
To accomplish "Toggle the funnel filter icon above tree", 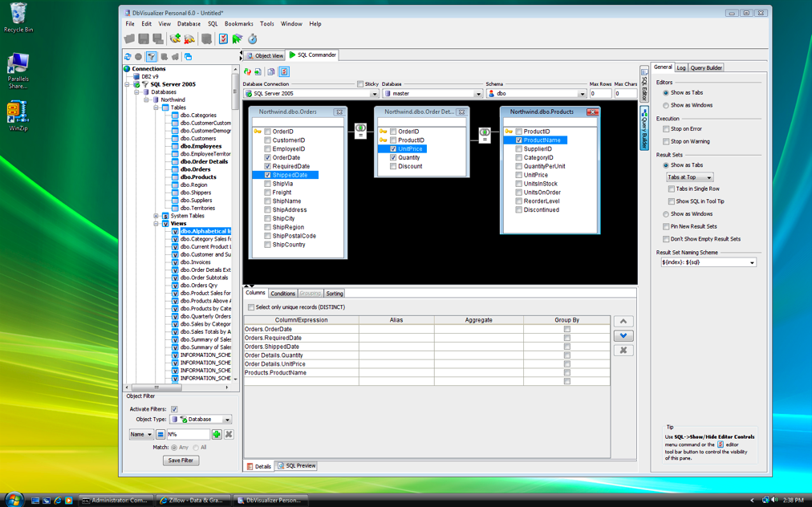I will point(151,56).
